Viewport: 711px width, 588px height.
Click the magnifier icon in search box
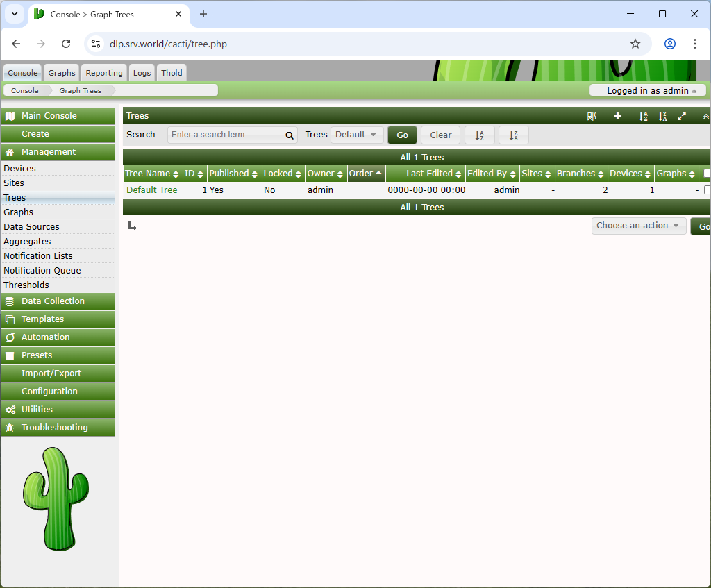click(x=290, y=135)
